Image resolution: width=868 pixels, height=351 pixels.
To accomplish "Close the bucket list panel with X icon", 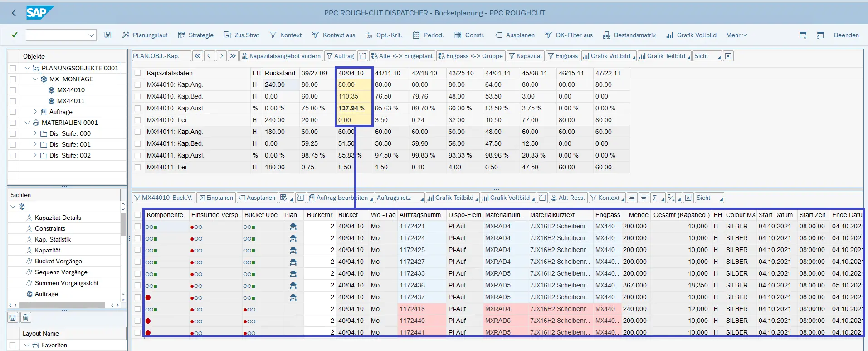I will pyautogui.click(x=688, y=198).
